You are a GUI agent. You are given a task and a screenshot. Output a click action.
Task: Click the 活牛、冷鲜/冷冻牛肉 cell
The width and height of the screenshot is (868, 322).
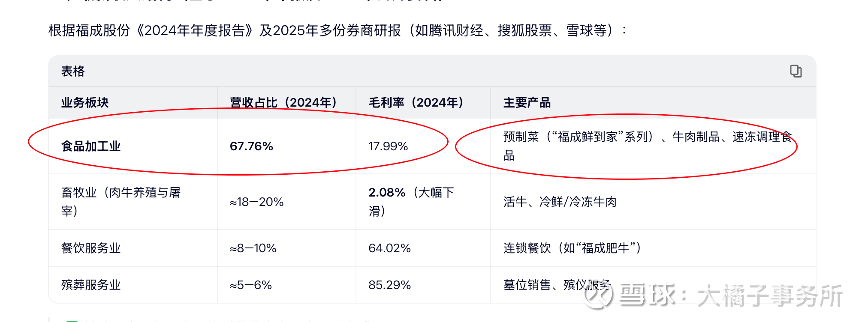(x=560, y=202)
